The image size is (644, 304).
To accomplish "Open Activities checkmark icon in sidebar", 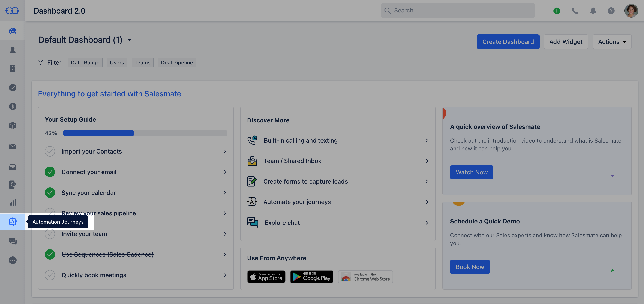I will coord(12,88).
